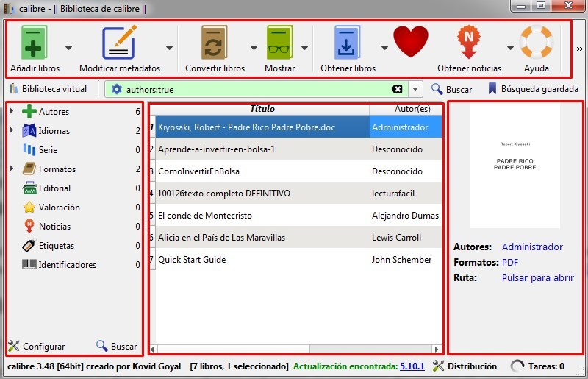Open Modificar metadatos tool
This screenshot has width=588, height=379.
[x=119, y=43]
